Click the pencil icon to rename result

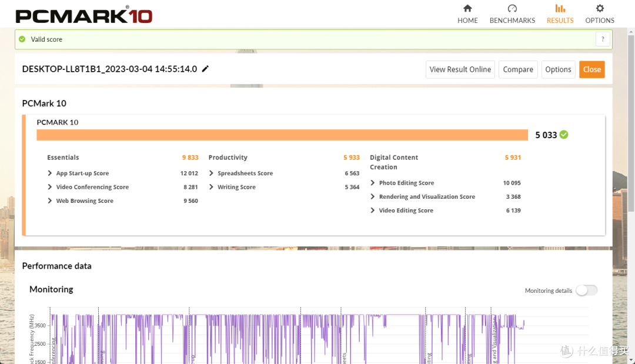205,69
